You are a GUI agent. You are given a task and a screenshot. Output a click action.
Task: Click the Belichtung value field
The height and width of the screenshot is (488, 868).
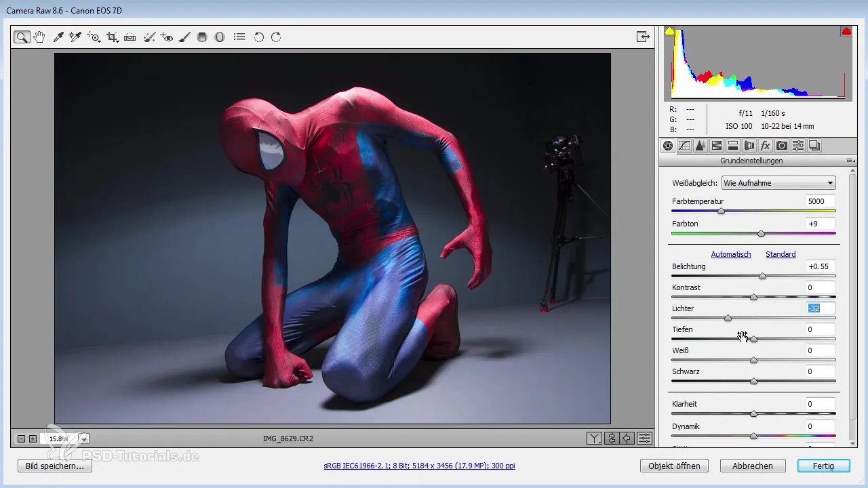(x=821, y=266)
